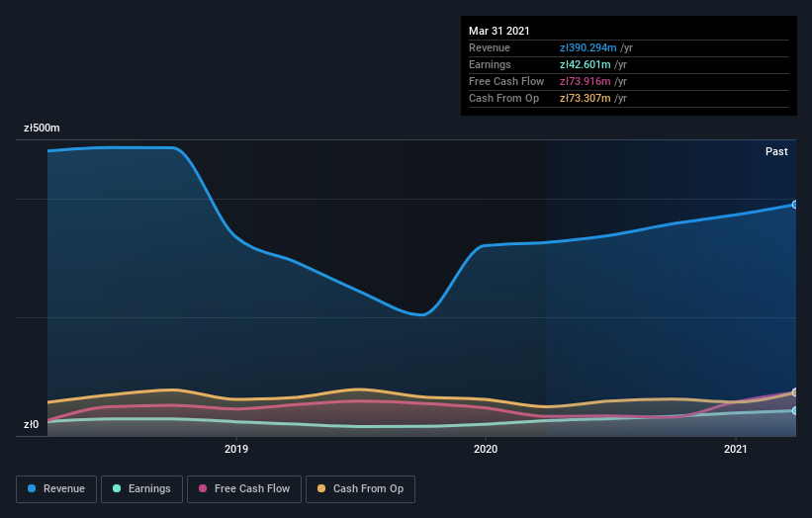Viewport: 812px width, 518px height.
Task: Toggle the Cash From Op legend button
Action: pos(360,489)
